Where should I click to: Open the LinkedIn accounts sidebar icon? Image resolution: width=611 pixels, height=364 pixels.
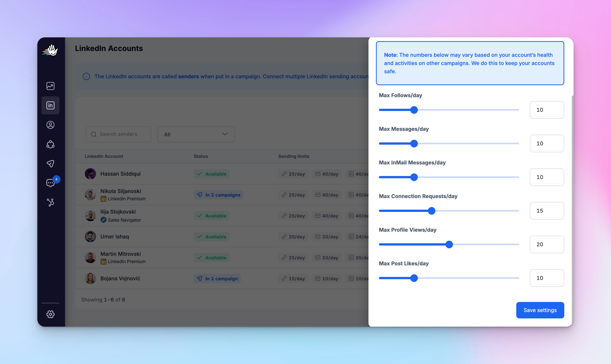click(x=50, y=105)
